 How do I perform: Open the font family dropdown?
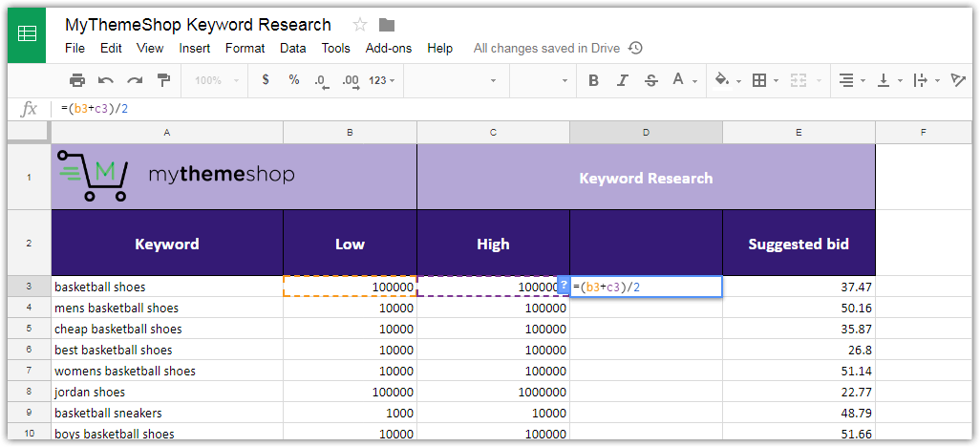[457, 80]
